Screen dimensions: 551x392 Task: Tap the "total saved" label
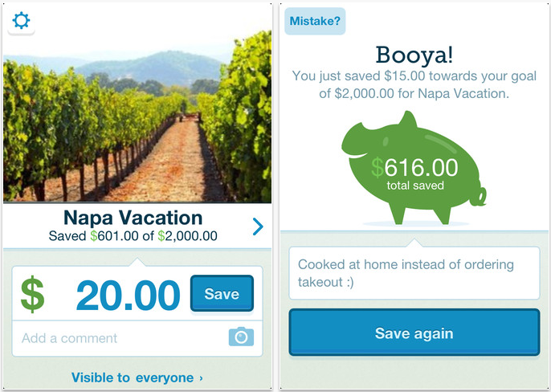(x=414, y=186)
